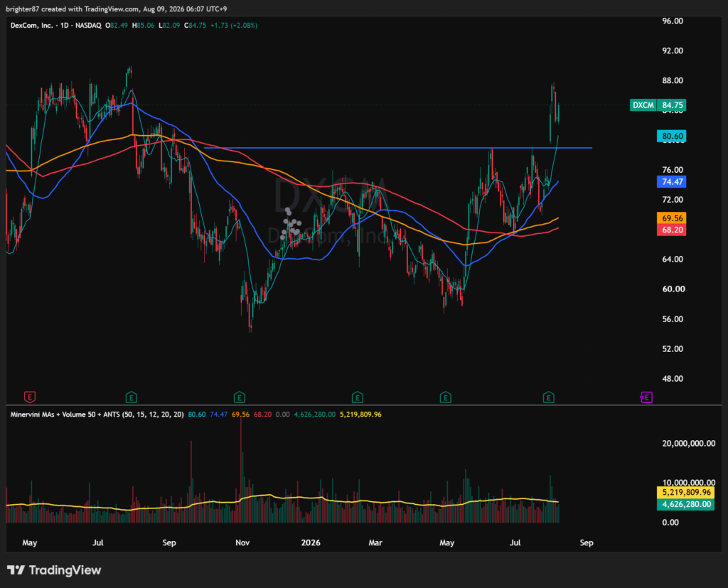Click the close value C84.75 in header
This screenshot has width=728, height=588.
pos(196,26)
